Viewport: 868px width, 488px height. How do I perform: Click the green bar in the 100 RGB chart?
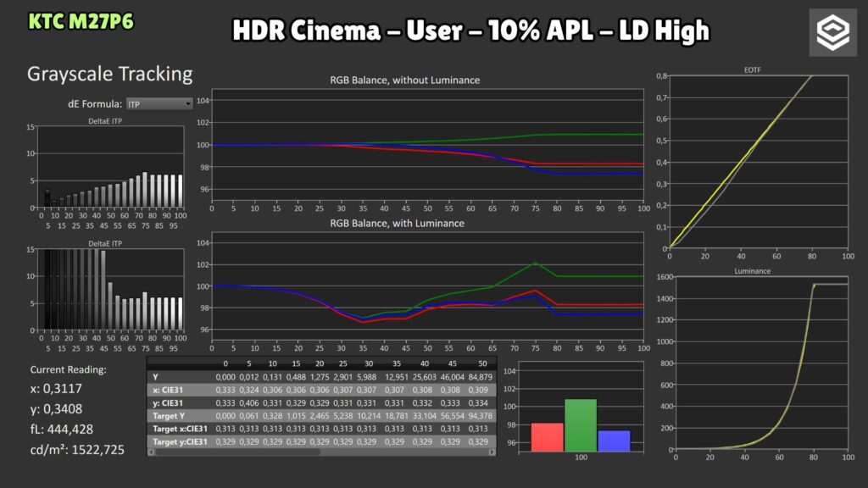[581, 425]
